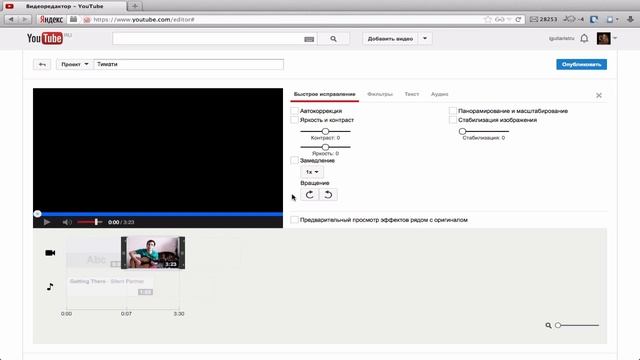The width and height of the screenshot is (640, 360).
Task: Switch to Текст tab
Action: click(411, 94)
